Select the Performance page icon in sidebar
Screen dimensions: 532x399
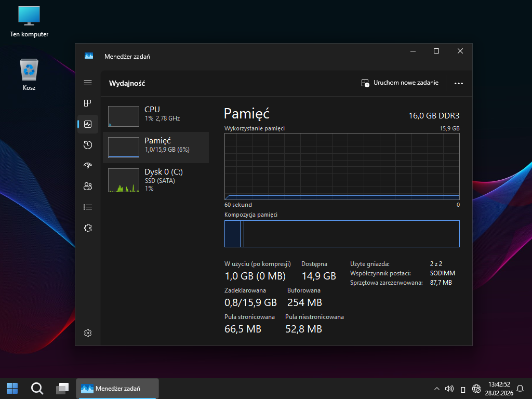tap(88, 124)
